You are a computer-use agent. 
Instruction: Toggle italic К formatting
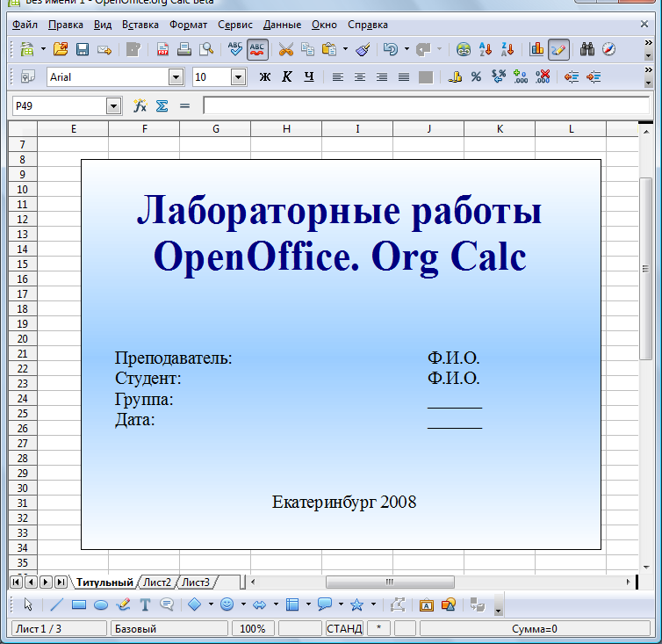click(287, 77)
